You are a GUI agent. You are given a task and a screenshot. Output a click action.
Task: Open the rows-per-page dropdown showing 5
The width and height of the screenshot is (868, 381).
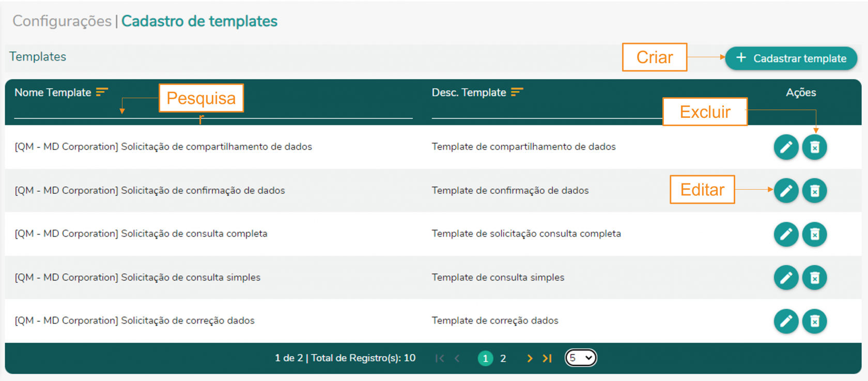[581, 358]
